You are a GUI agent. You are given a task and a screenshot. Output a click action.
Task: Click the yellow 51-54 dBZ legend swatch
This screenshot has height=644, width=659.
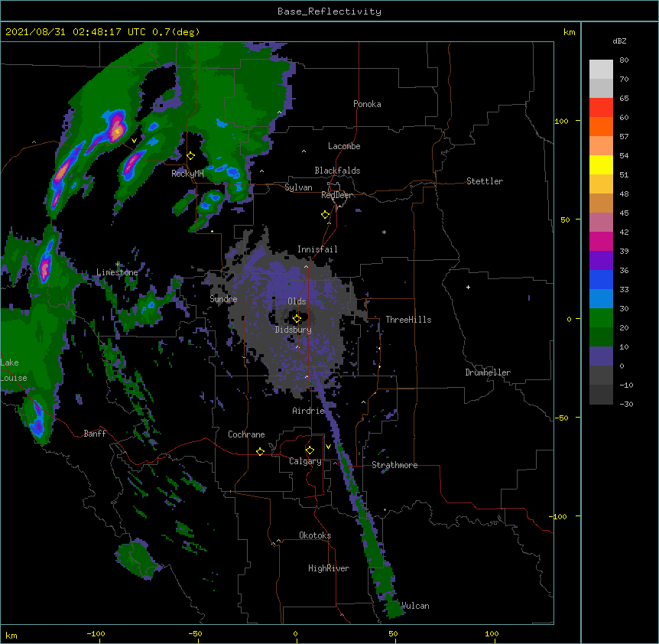click(x=601, y=164)
